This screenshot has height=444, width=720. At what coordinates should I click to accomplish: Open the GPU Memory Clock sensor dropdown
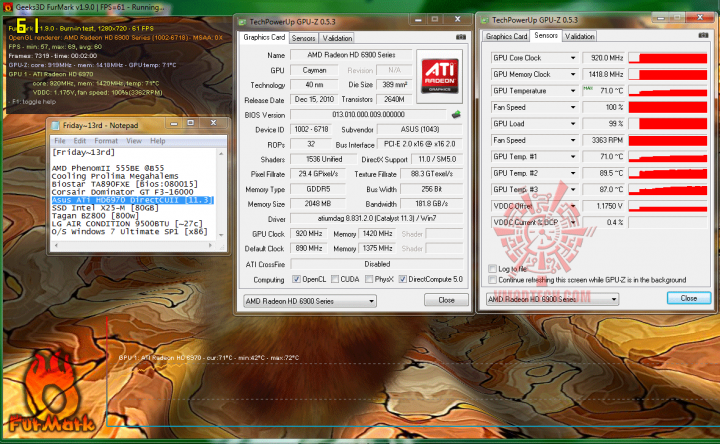pos(573,74)
